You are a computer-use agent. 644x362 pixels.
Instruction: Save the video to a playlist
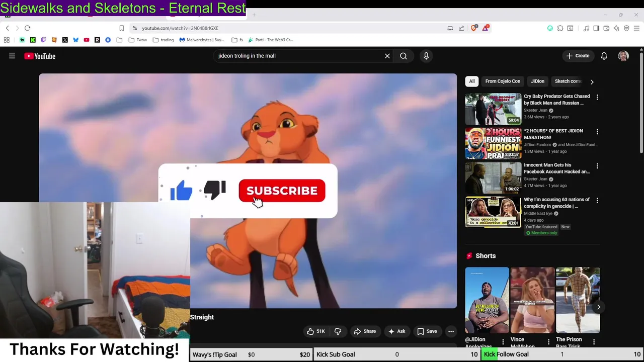[x=427, y=331]
